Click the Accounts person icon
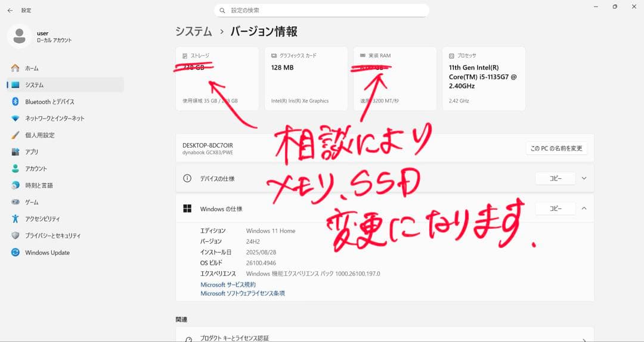The width and height of the screenshot is (644, 342). (15, 169)
